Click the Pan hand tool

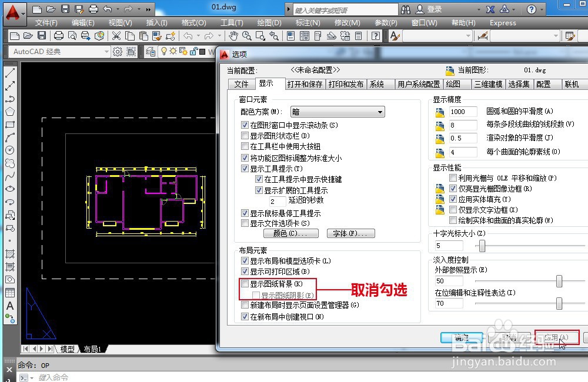(x=233, y=36)
